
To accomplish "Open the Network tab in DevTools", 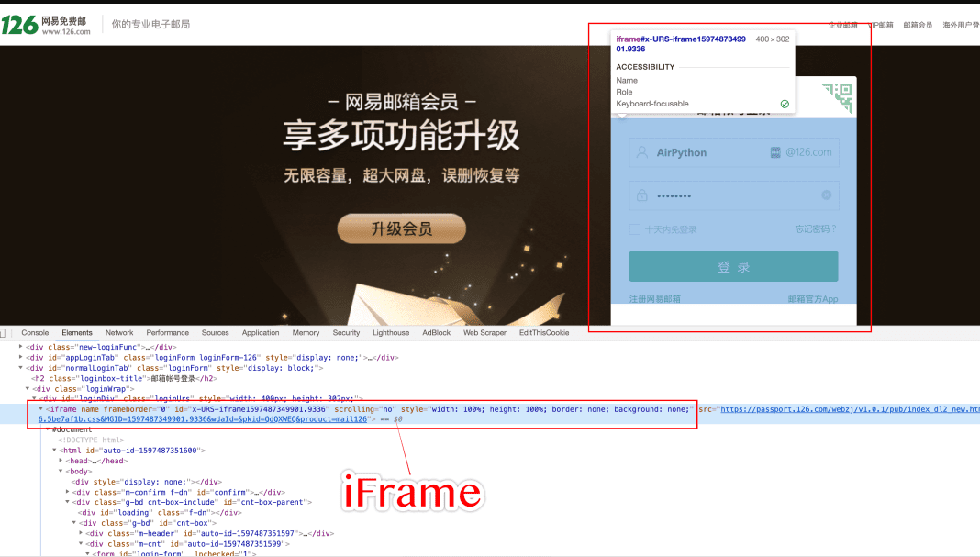I will click(x=119, y=333).
